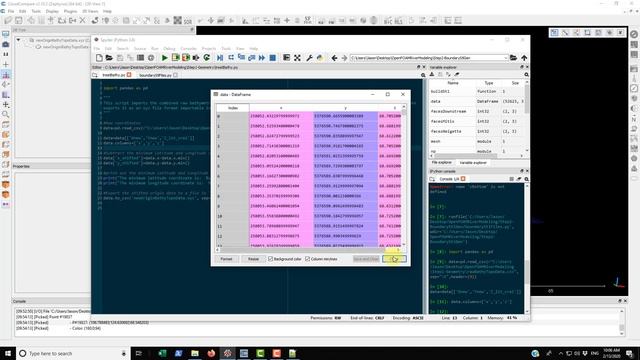This screenshot has width=640, height=360.
Task: Click the green Run file icon in Spyder
Action: (x=164, y=58)
